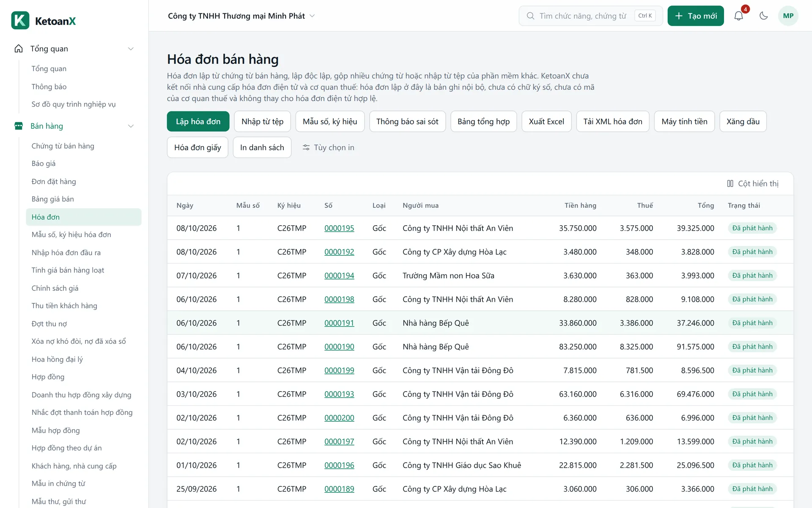Open invoice number 0000191

click(x=339, y=323)
